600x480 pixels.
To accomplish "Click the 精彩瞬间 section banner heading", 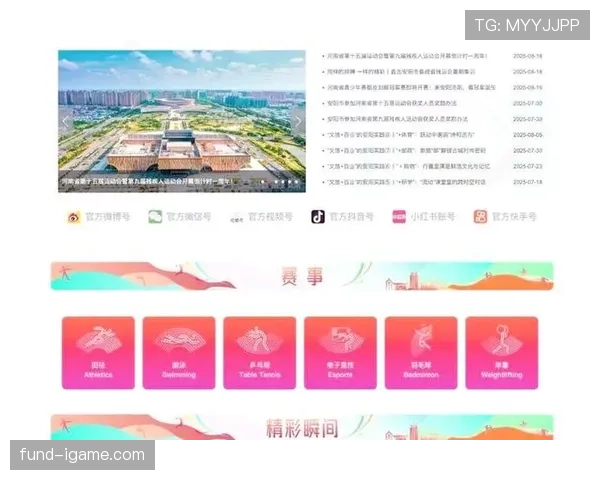I will (x=302, y=428).
